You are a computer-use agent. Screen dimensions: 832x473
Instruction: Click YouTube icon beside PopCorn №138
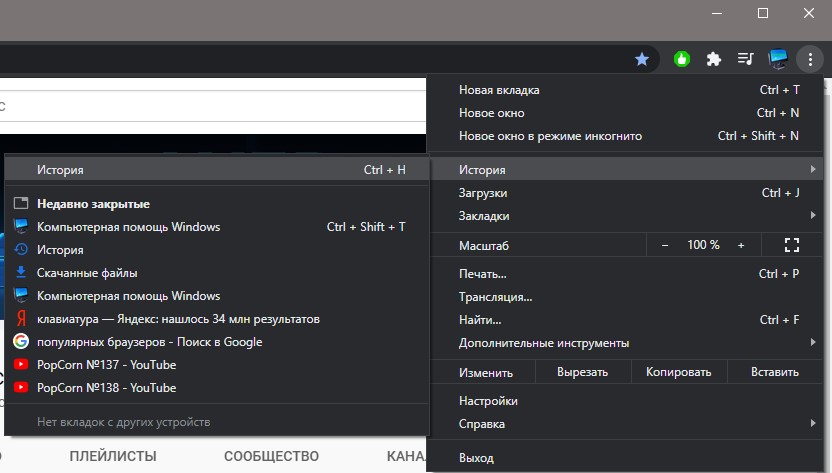[x=21, y=387]
